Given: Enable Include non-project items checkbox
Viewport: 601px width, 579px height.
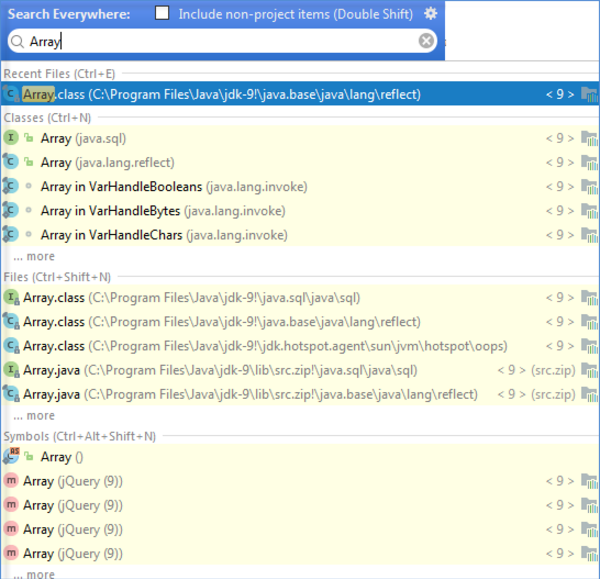Looking at the screenshot, I should (162, 13).
